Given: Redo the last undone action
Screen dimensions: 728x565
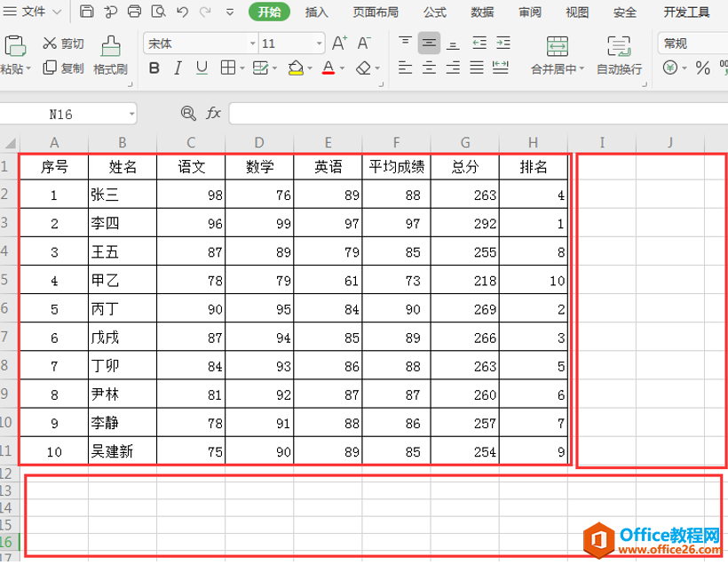Looking at the screenshot, I should pos(206,12).
